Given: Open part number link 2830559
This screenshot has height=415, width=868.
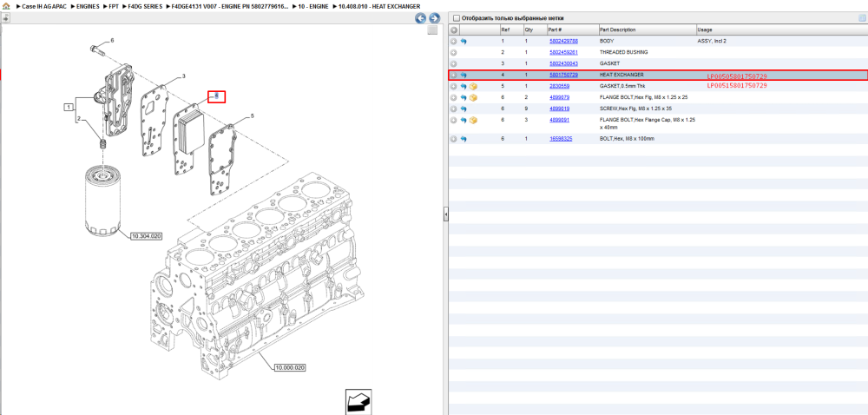Looking at the screenshot, I should [x=558, y=86].
